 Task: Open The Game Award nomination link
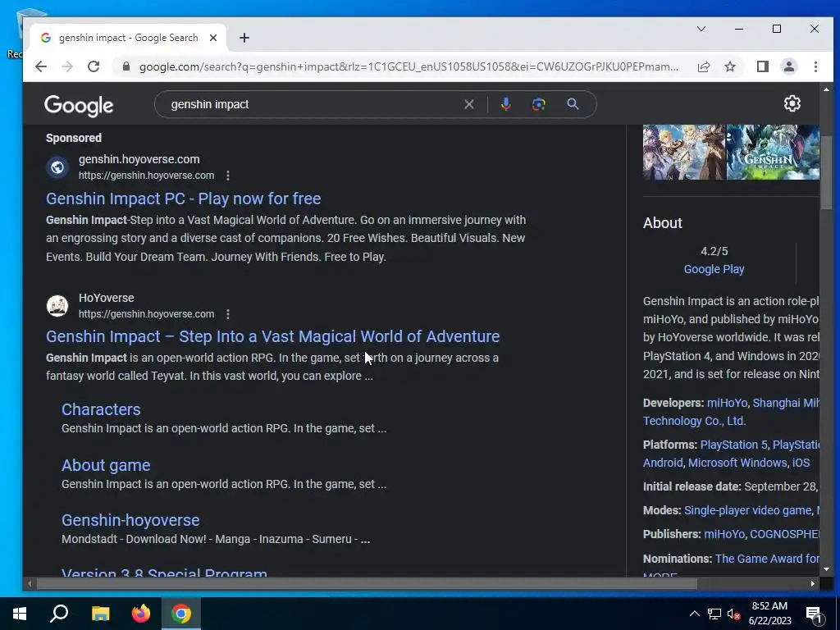click(767, 559)
